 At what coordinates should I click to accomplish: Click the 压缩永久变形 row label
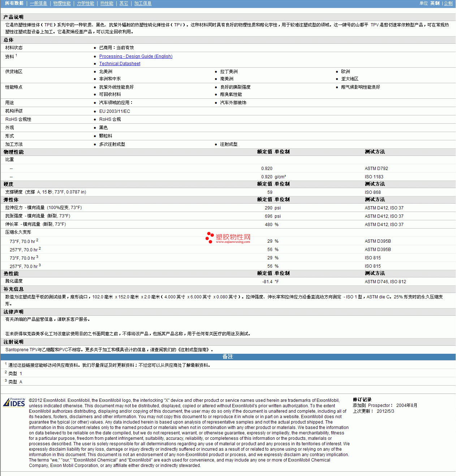18,232
